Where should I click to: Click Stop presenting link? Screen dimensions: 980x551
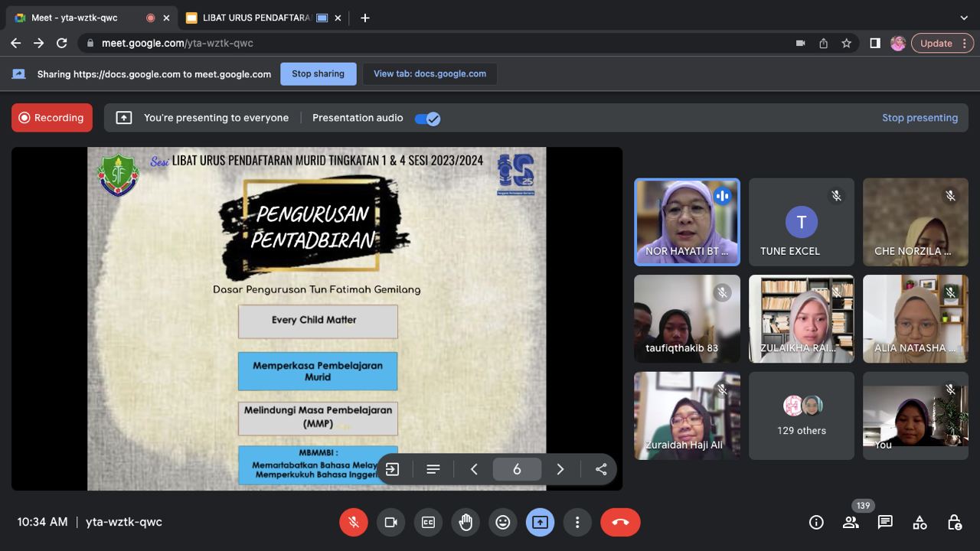(920, 118)
